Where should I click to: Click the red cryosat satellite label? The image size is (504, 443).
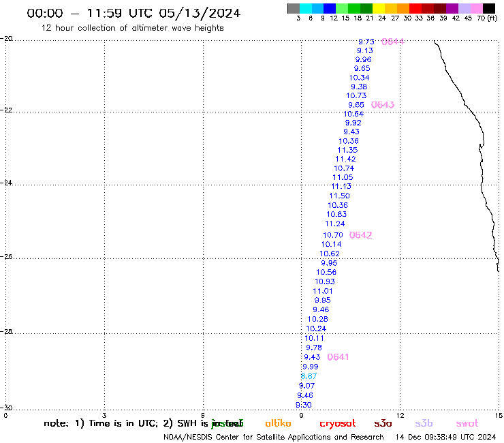(338, 424)
